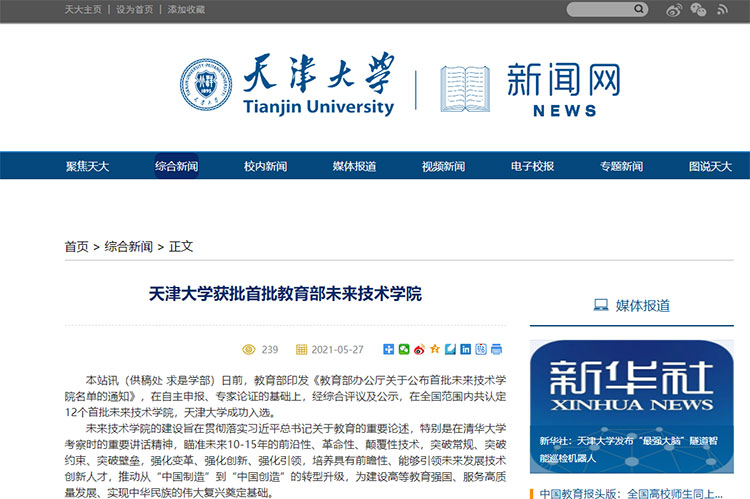750x499 pixels.
Task: Select the 校内新闻 navigation tab
Action: 265,166
